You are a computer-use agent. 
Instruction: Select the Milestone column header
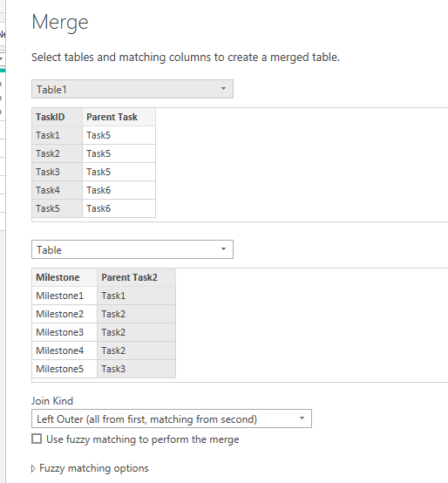click(x=64, y=277)
